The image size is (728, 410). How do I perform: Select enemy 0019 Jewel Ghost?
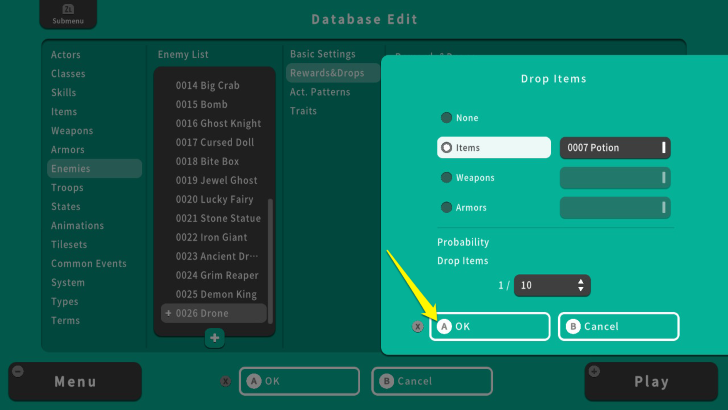coord(214,181)
